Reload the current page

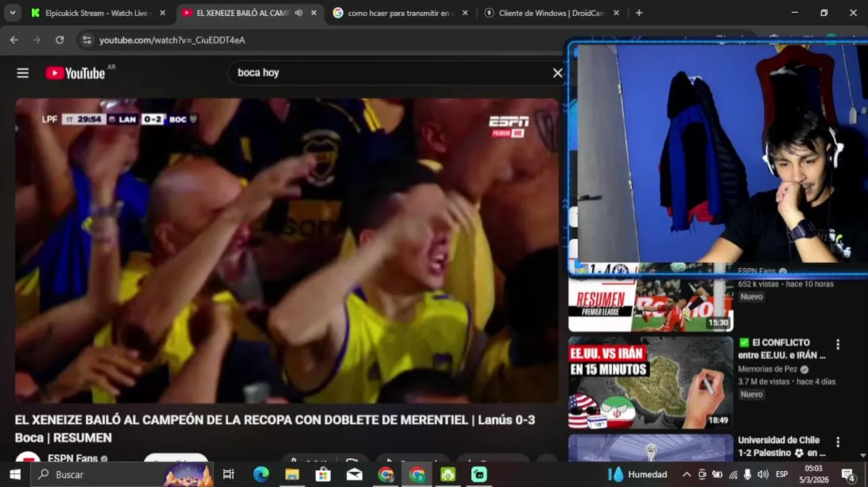(59, 40)
